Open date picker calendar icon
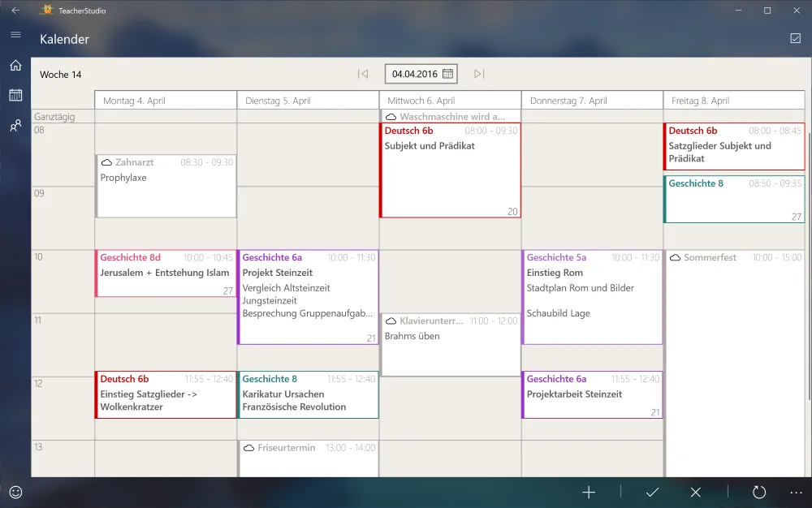This screenshot has height=508, width=812. (448, 74)
